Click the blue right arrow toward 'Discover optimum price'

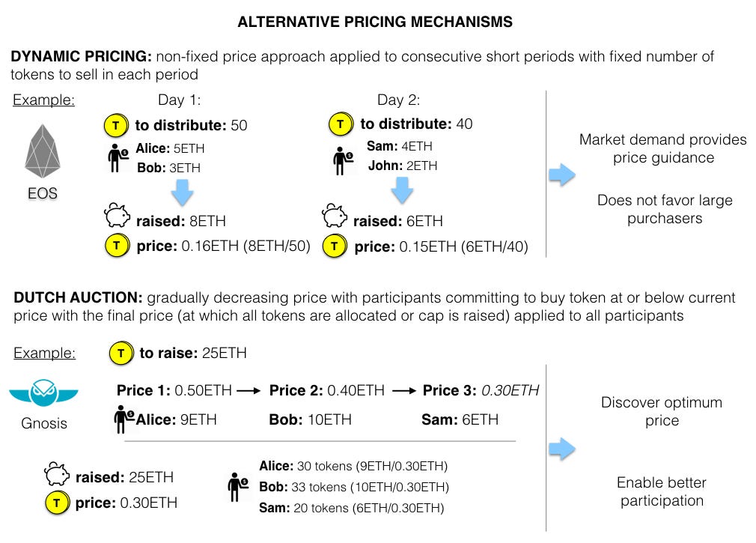[562, 449]
